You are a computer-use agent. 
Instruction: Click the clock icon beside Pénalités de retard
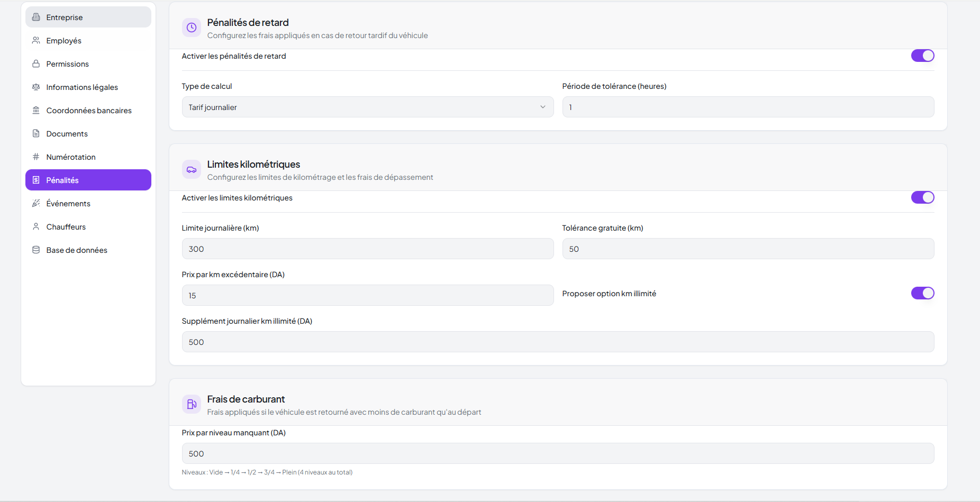pos(192,28)
